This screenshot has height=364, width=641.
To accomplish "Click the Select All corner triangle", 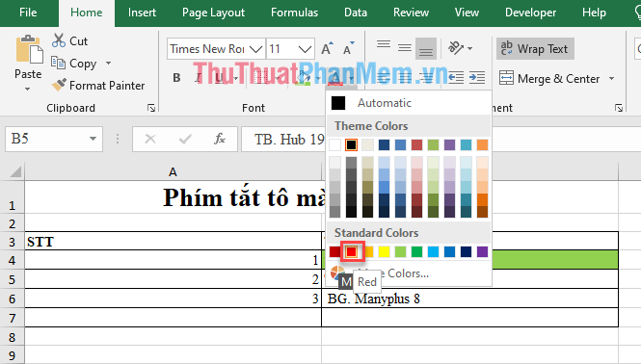I will [15, 171].
